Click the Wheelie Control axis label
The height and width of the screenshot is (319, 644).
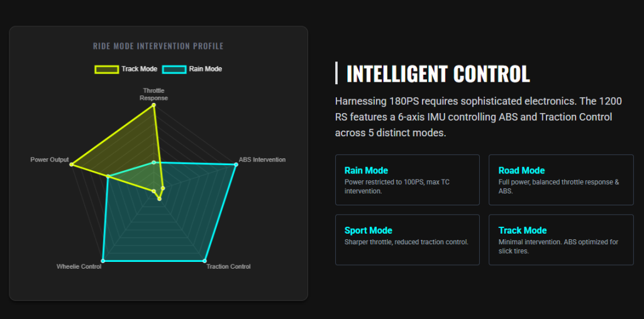click(x=79, y=267)
